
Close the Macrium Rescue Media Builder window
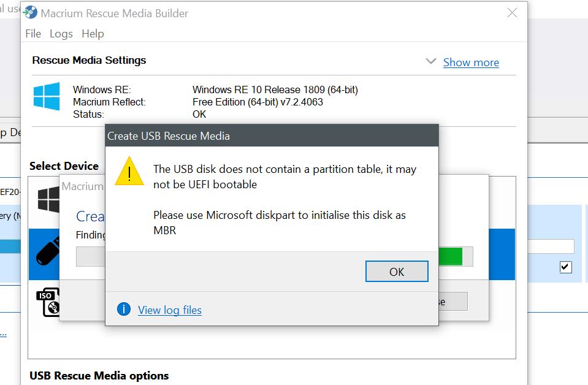pos(512,13)
